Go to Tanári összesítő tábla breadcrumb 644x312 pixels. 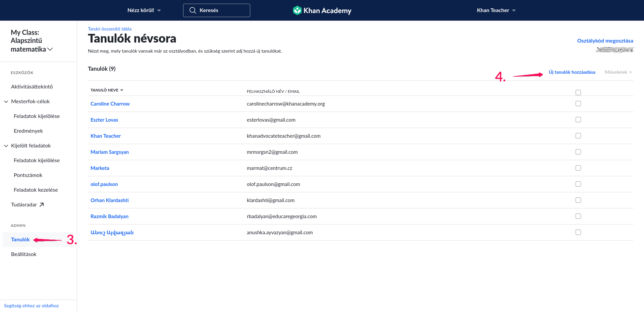pyautogui.click(x=110, y=29)
